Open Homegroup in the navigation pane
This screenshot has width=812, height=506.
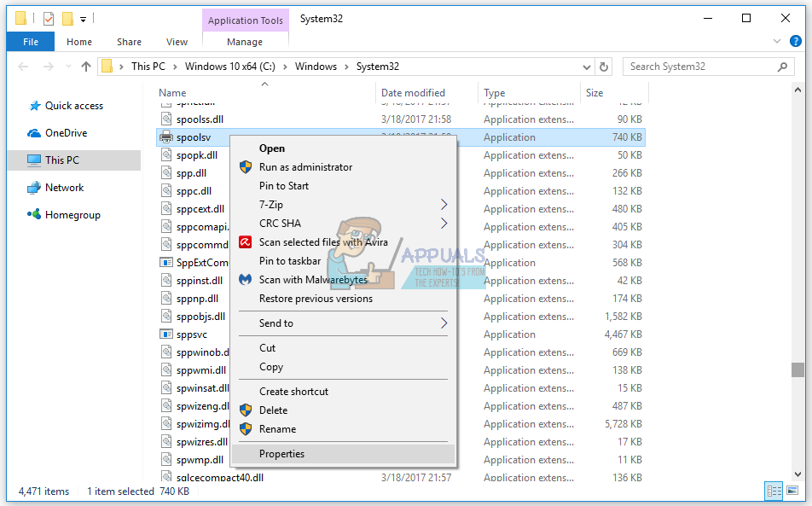[x=72, y=215]
